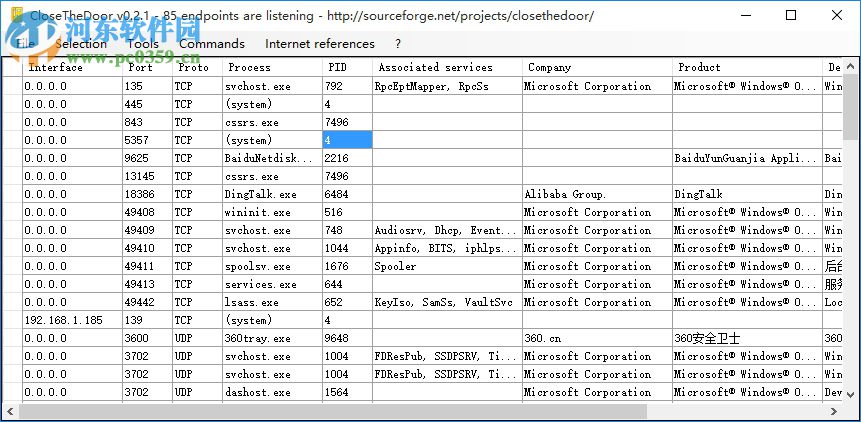This screenshot has width=861, height=422.
Task: Select port 3600 cell
Action: point(147,339)
